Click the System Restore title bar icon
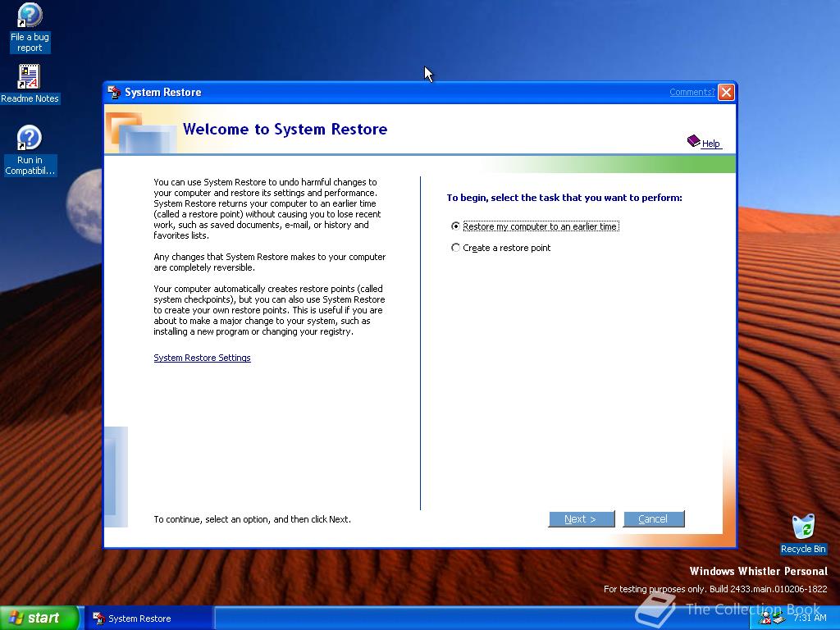This screenshot has height=630, width=840. click(114, 92)
